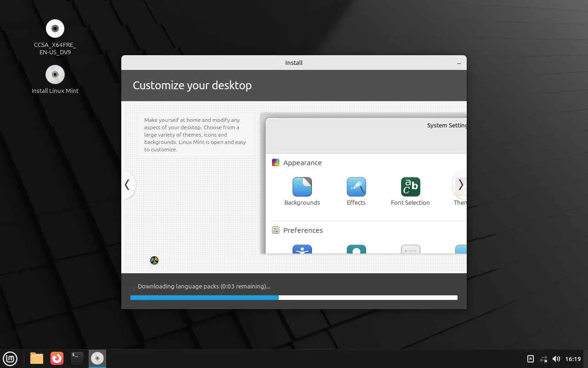This screenshot has height=368, width=588.
Task: Click the Effects icon in the slideshow
Action: (356, 187)
